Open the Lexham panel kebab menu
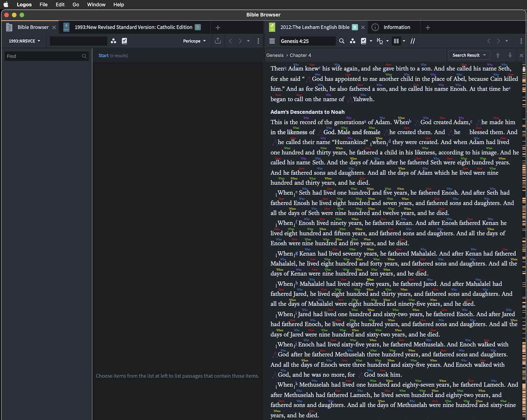Image resolution: width=527 pixels, height=420 pixels. click(x=521, y=41)
